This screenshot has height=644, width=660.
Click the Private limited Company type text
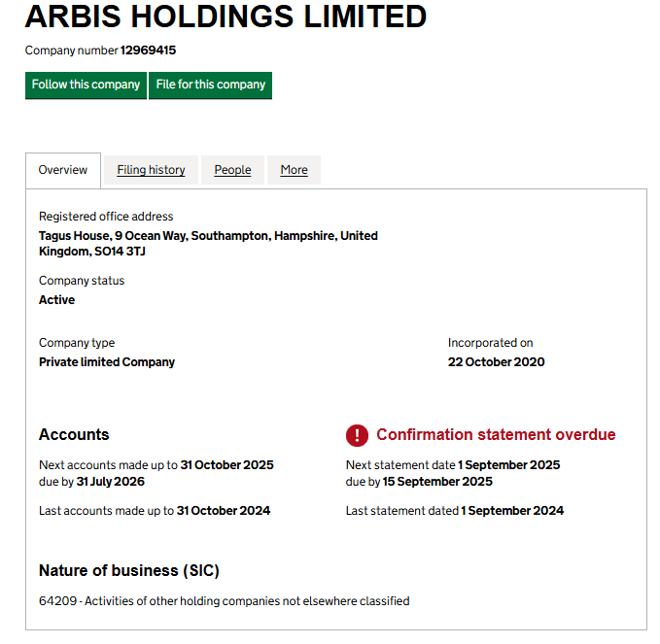[x=107, y=362]
